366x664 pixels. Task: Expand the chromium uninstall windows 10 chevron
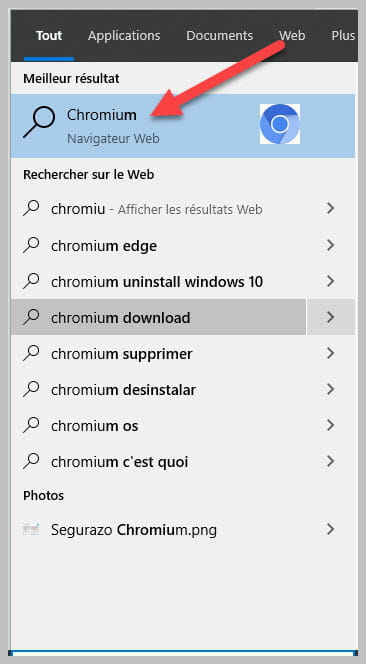click(x=331, y=281)
